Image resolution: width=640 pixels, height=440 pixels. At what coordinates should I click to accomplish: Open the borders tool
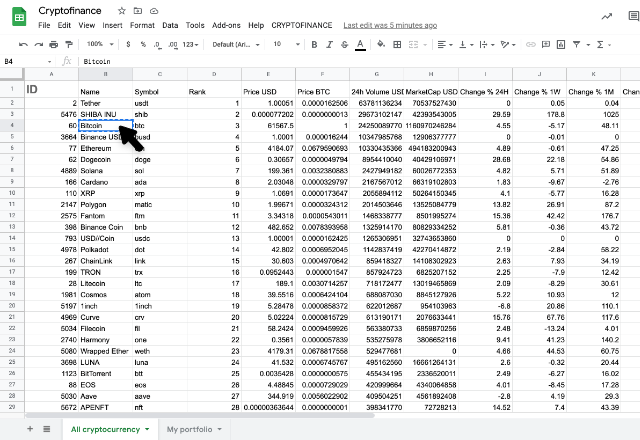tap(397, 44)
